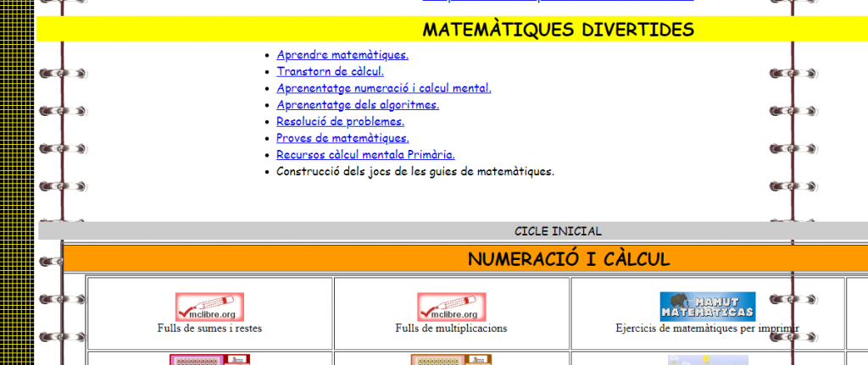Click the Fulls de multiplicacions caption
Screen dimensions: 868x365
451,329
